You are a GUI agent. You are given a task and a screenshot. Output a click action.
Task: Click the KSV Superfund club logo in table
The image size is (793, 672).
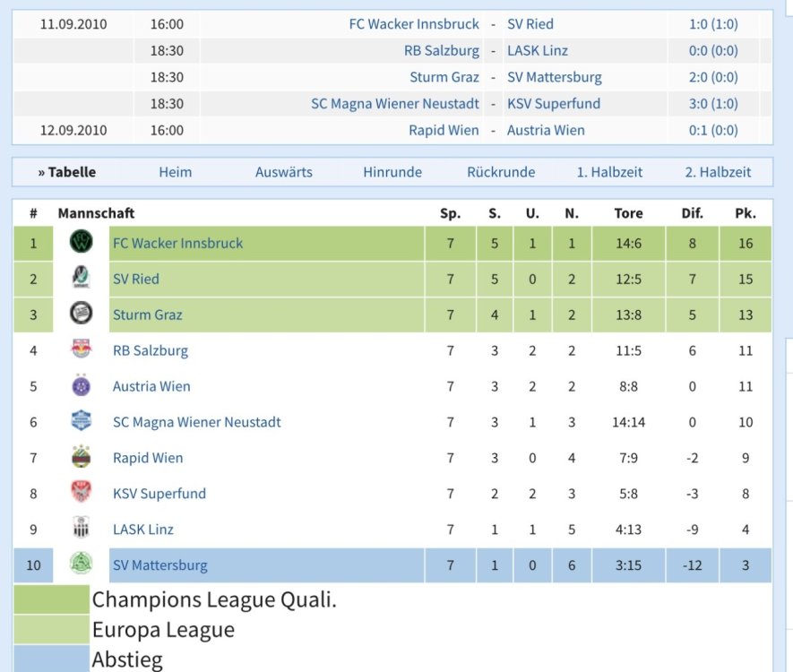tap(82, 494)
